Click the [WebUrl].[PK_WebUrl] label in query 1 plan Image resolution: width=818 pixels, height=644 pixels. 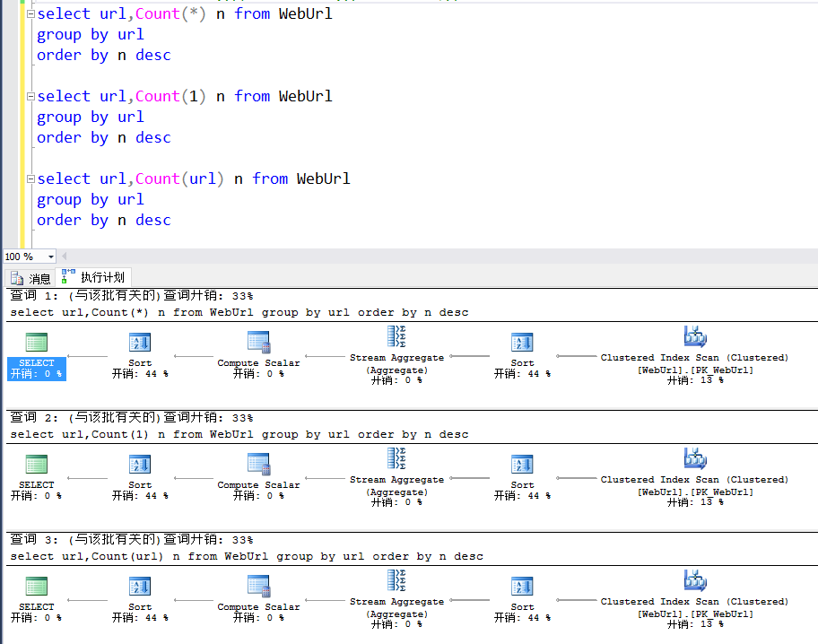click(695, 370)
